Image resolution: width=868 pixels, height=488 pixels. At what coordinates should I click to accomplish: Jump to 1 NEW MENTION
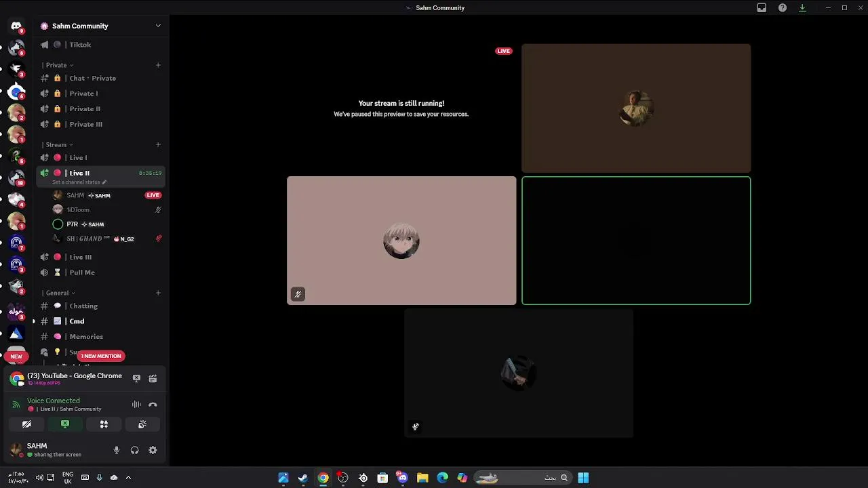(x=101, y=356)
